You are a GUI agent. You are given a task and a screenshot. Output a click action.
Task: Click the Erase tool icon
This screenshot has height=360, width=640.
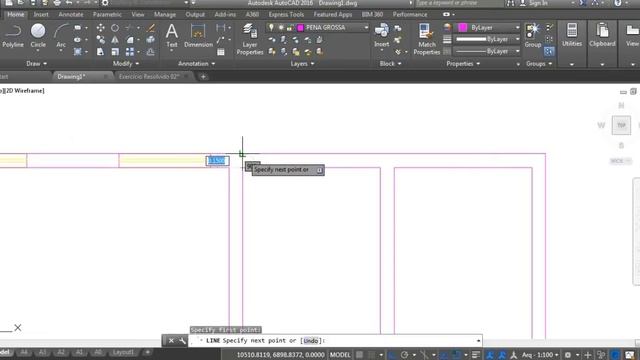coord(151,28)
